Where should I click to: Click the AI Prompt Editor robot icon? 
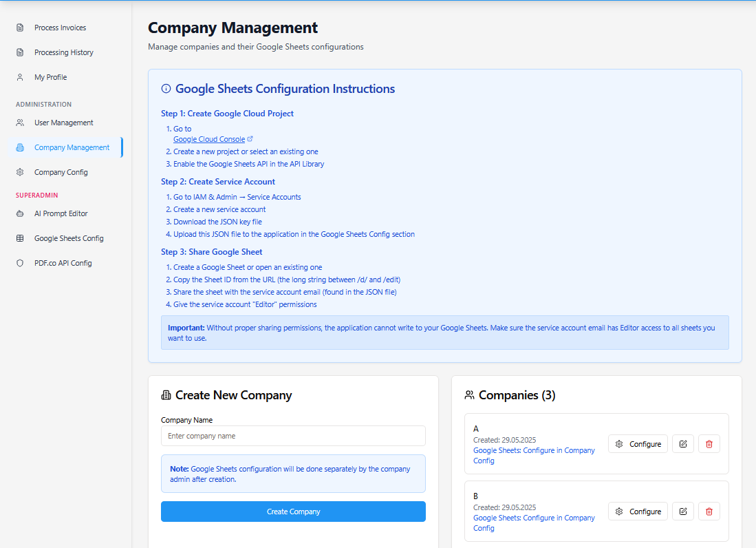click(x=20, y=213)
